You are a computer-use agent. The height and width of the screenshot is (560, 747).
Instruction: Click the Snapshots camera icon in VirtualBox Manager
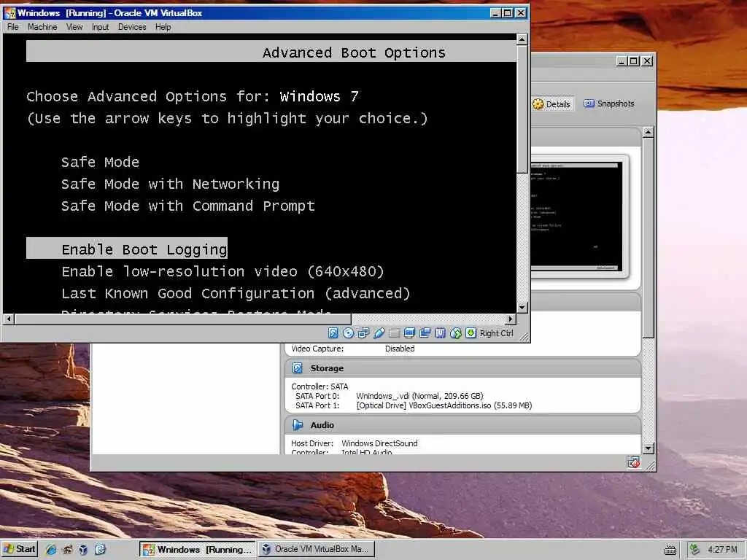tap(589, 104)
